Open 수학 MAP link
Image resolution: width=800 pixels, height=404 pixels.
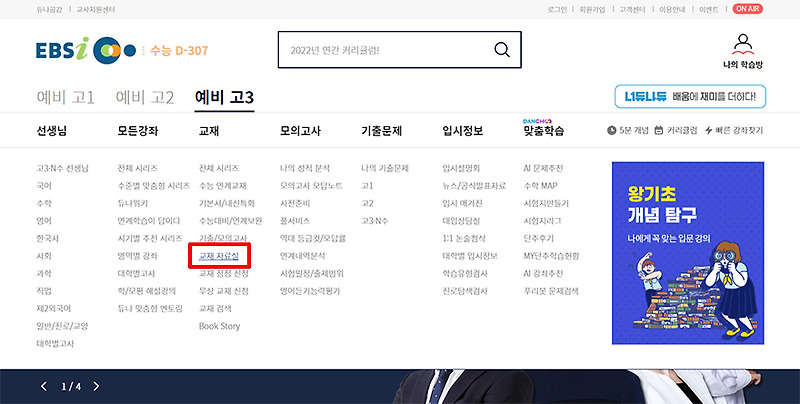[540, 186]
